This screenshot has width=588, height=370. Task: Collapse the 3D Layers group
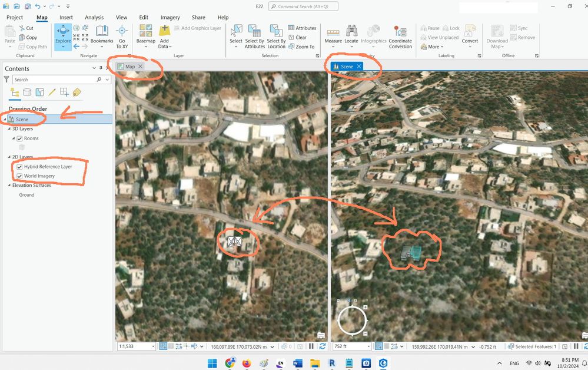click(x=9, y=128)
